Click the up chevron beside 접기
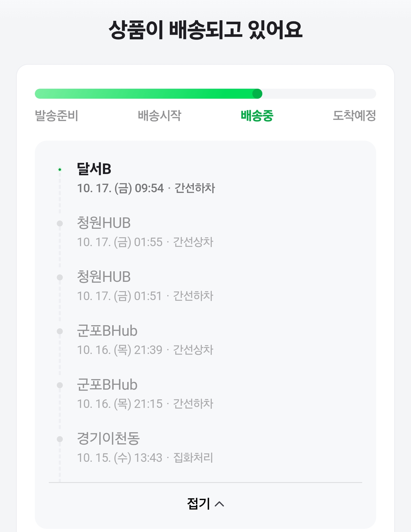The width and height of the screenshot is (411, 532). (x=219, y=504)
